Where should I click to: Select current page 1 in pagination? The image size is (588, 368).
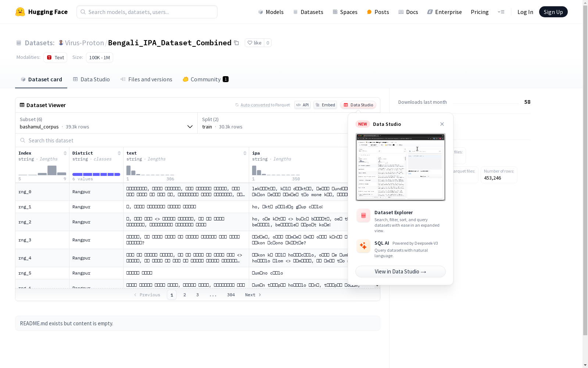click(x=172, y=295)
